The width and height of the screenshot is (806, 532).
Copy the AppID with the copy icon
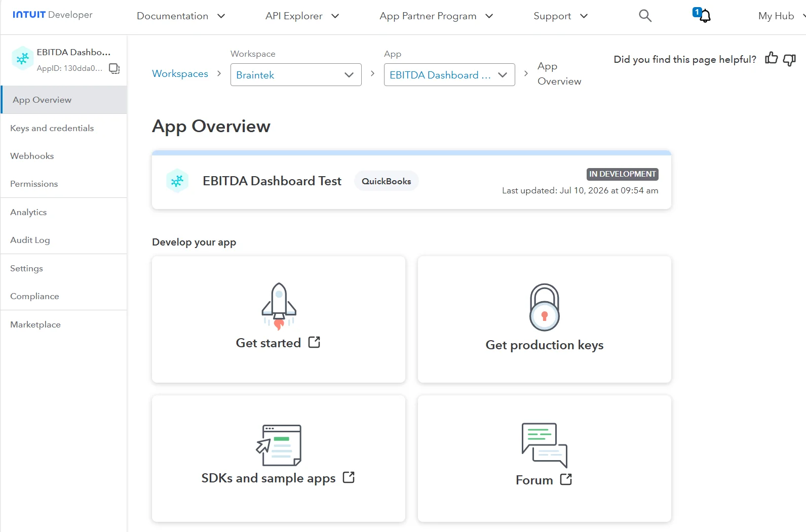point(114,68)
